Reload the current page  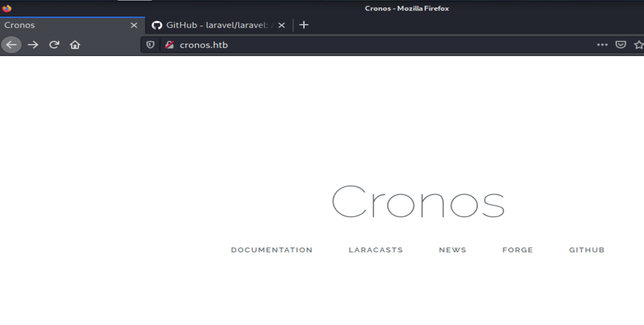click(54, 45)
